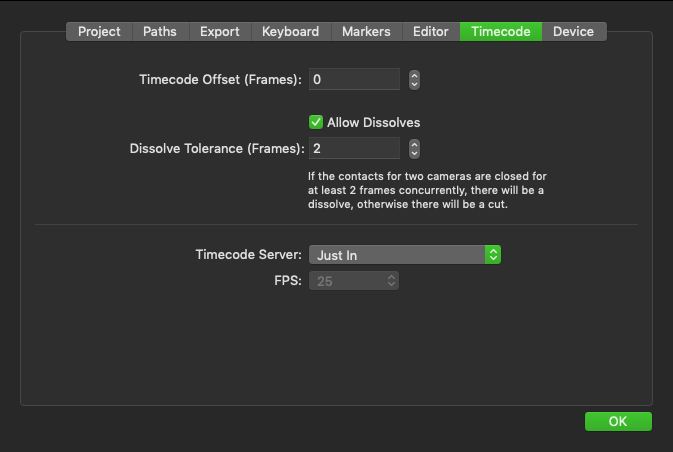Viewport: 673px width, 452px height.
Task: Show the Markers tab
Action: 366,31
